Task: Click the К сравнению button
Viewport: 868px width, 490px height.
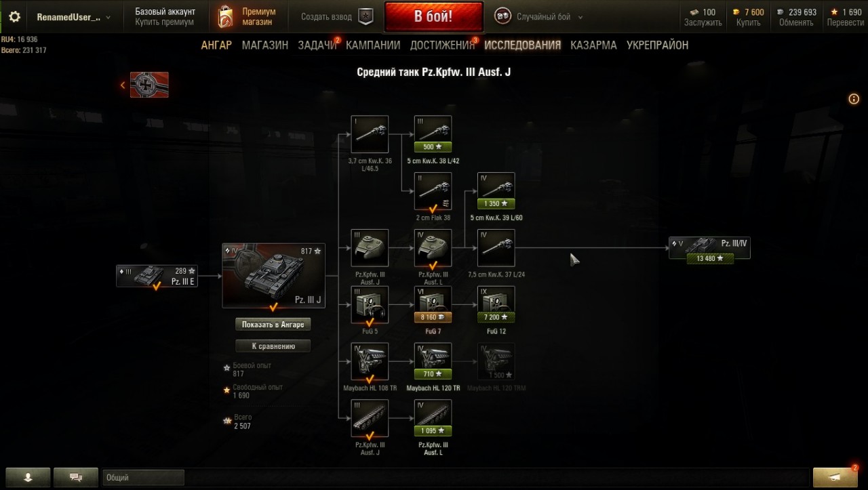Action: click(273, 346)
